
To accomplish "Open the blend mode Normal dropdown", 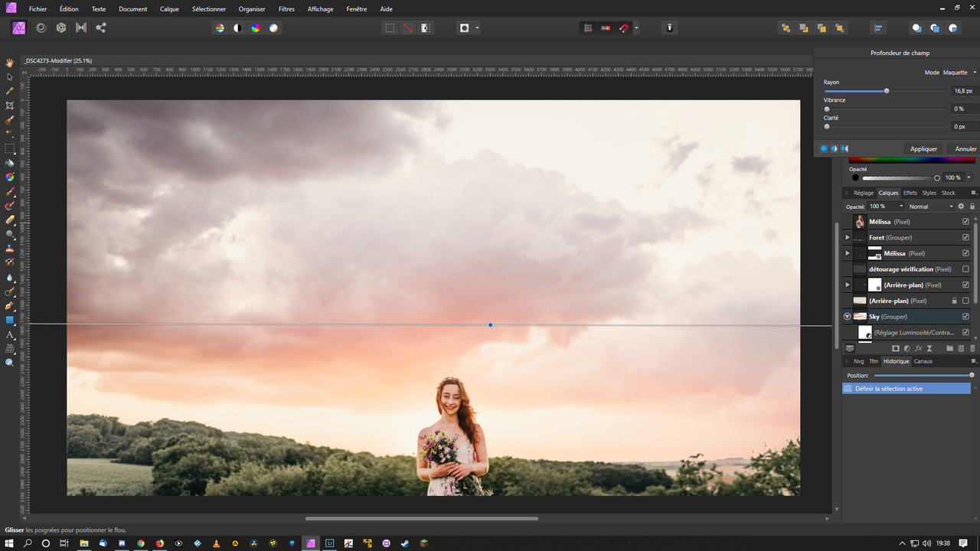I will [931, 207].
